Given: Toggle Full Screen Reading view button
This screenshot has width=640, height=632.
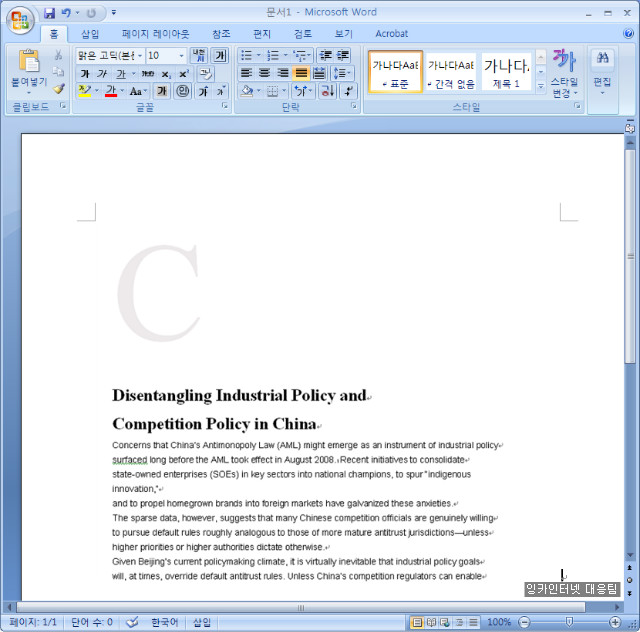Looking at the screenshot, I should pos(432,622).
